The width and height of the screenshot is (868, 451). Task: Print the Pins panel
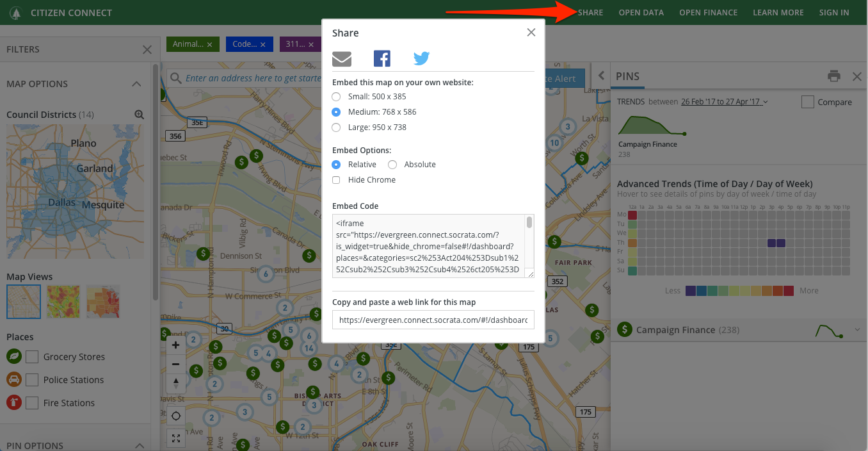[x=834, y=76]
